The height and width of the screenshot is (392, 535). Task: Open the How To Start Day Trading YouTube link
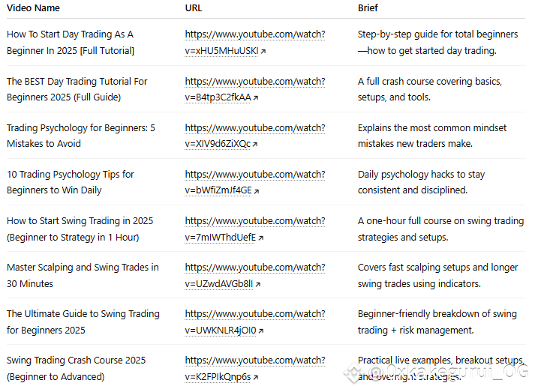pyautogui.click(x=255, y=42)
